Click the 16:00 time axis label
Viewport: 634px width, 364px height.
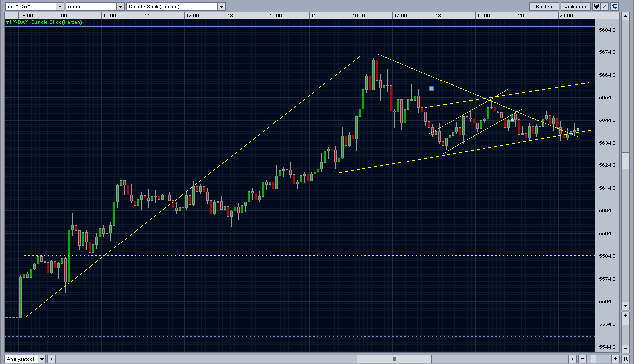(359, 15)
